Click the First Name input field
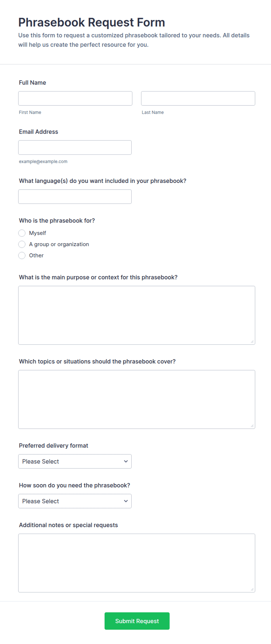The width and height of the screenshot is (271, 644). [x=75, y=98]
